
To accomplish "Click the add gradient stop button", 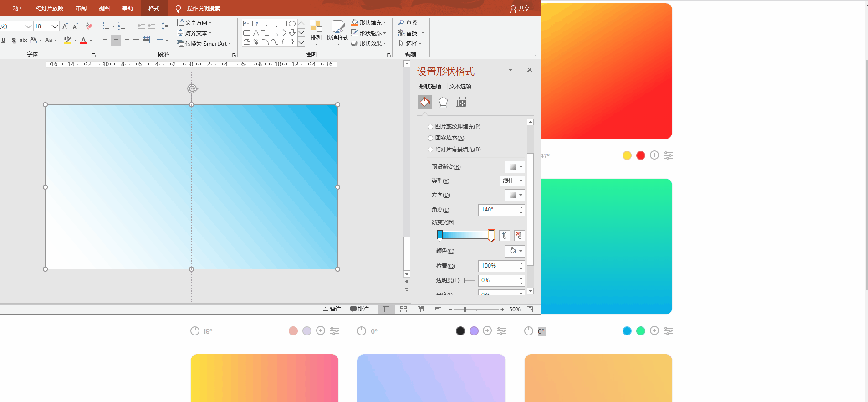I will 504,235.
